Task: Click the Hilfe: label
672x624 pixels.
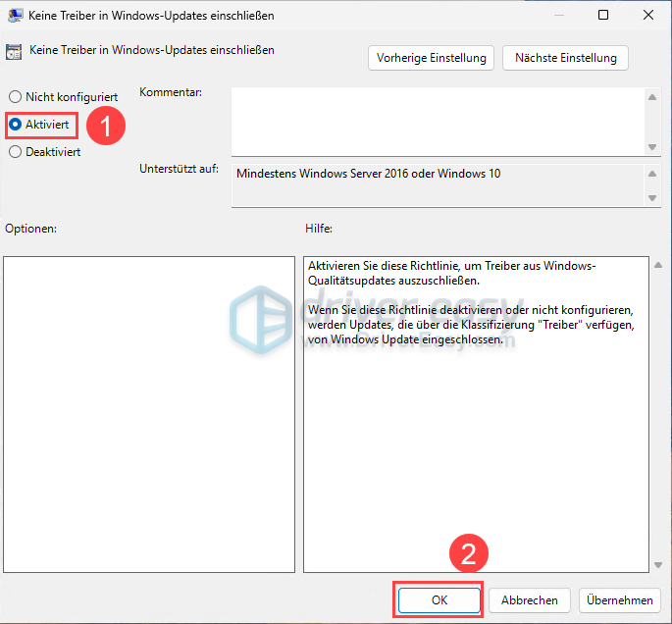Action: [x=319, y=229]
